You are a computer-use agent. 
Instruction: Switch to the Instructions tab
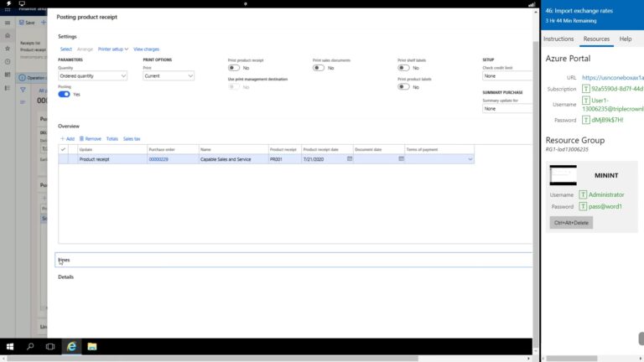[558, 39]
